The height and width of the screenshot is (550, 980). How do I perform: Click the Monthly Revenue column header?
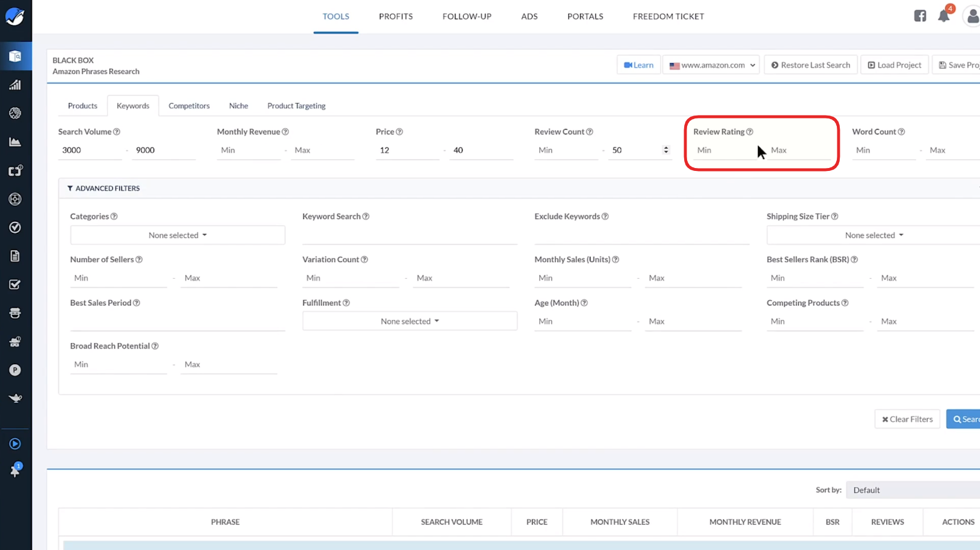tap(745, 522)
